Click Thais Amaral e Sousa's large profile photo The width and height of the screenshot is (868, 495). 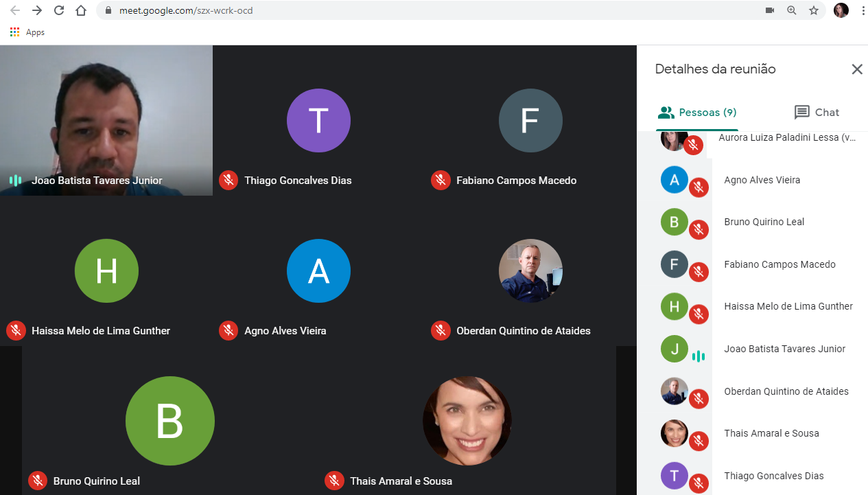467,420
